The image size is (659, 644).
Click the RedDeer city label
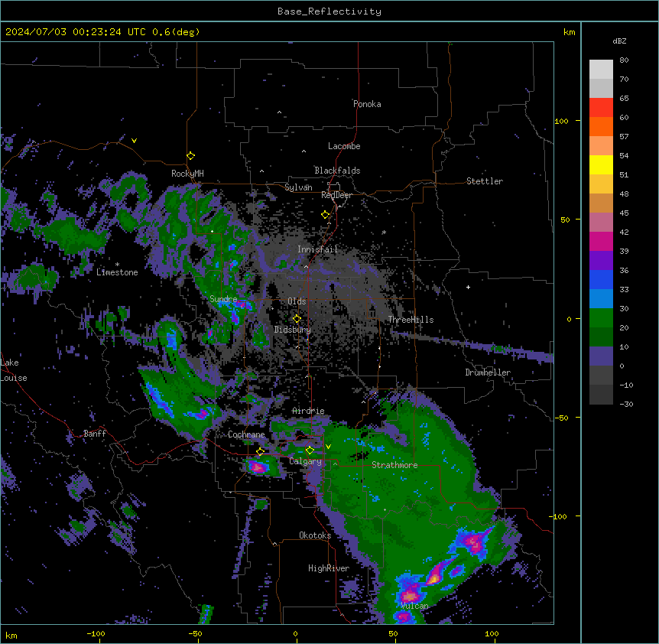tap(336, 195)
